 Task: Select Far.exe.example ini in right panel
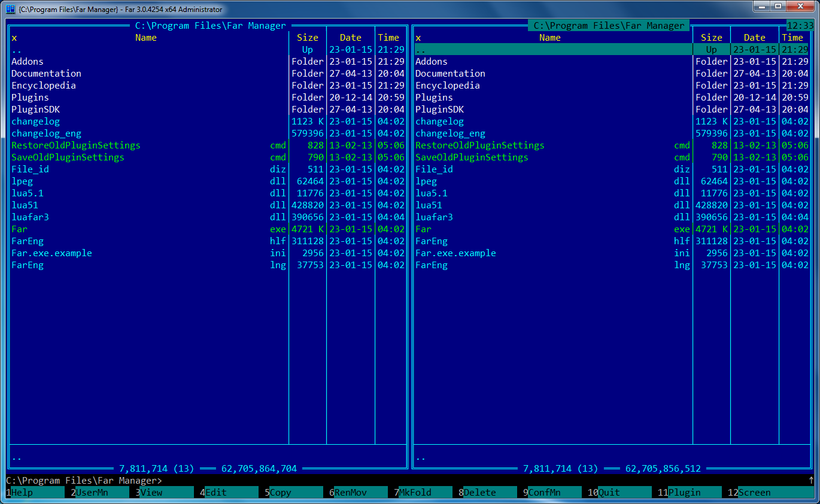pyautogui.click(x=612, y=253)
